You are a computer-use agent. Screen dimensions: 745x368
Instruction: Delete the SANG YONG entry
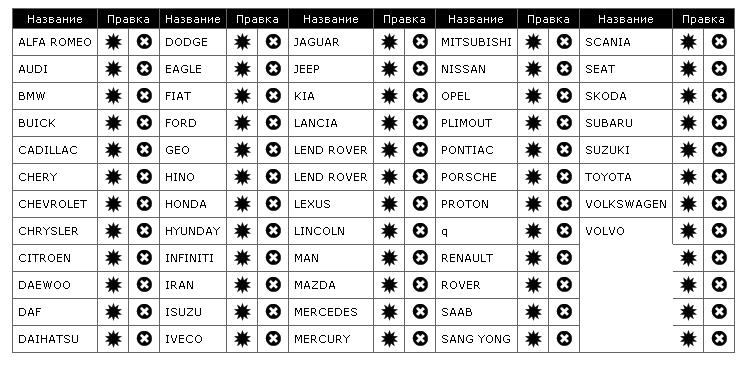pos(564,339)
